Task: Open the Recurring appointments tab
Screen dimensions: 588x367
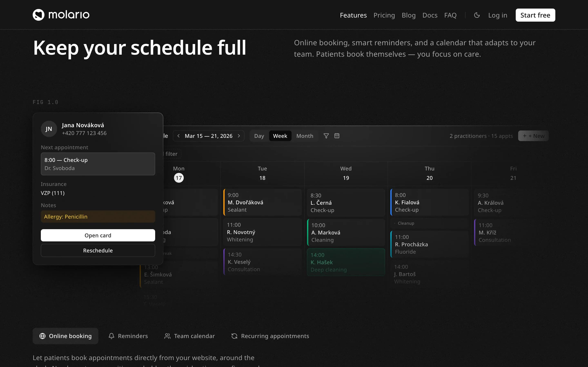Action: point(270,336)
